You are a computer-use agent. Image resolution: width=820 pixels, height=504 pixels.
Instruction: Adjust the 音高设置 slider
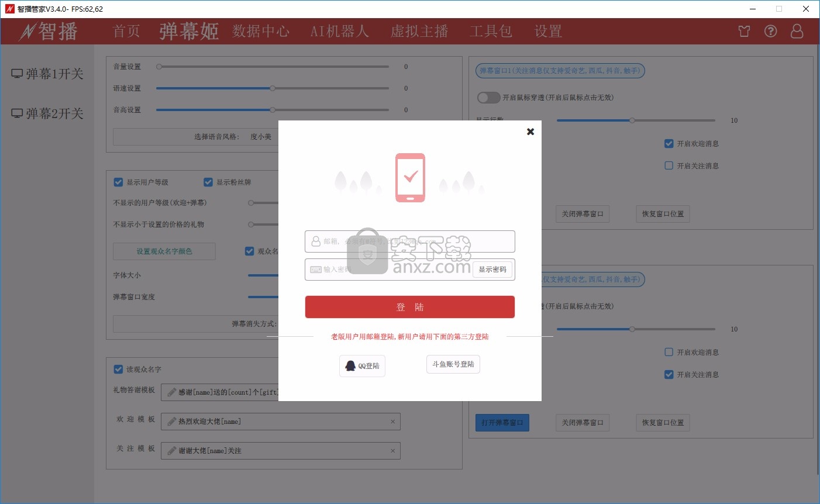click(273, 110)
